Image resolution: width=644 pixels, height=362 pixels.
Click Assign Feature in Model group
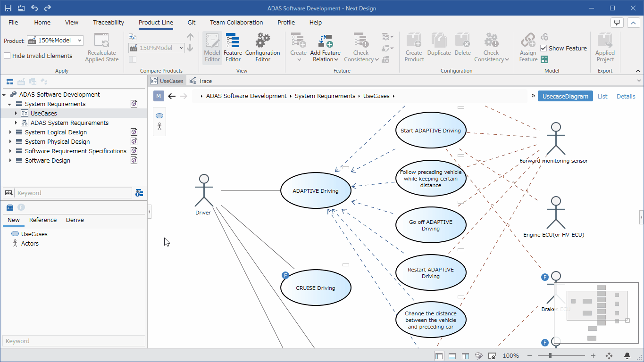tap(528, 48)
